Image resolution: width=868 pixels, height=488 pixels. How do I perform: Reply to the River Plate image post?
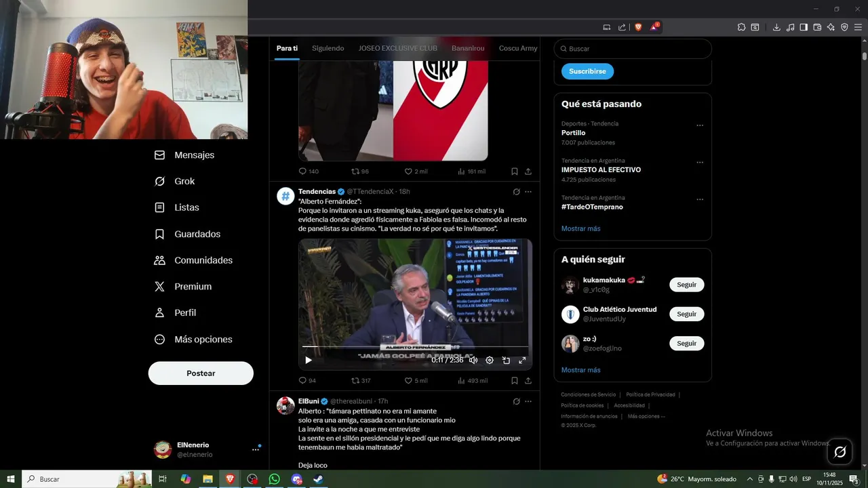pos(309,171)
